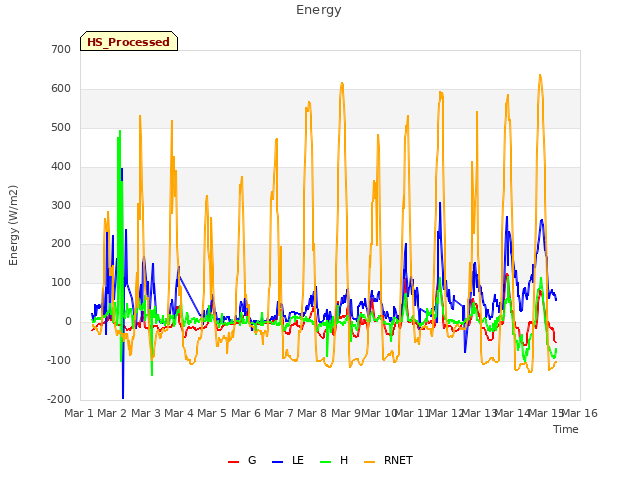Click the 200 y-axis tick label
The image size is (640, 480).
coord(61,244)
